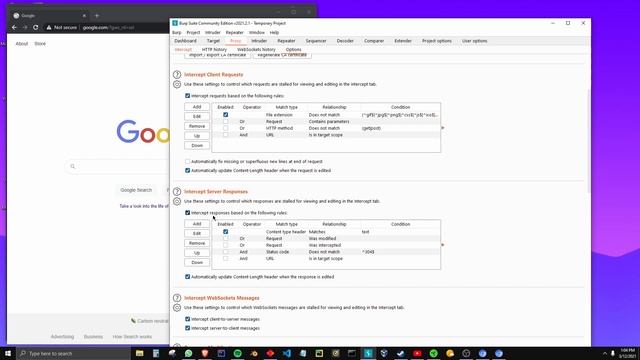Screen dimensions: 640x360
Task: Open Steam from the taskbar
Action: coord(401,353)
